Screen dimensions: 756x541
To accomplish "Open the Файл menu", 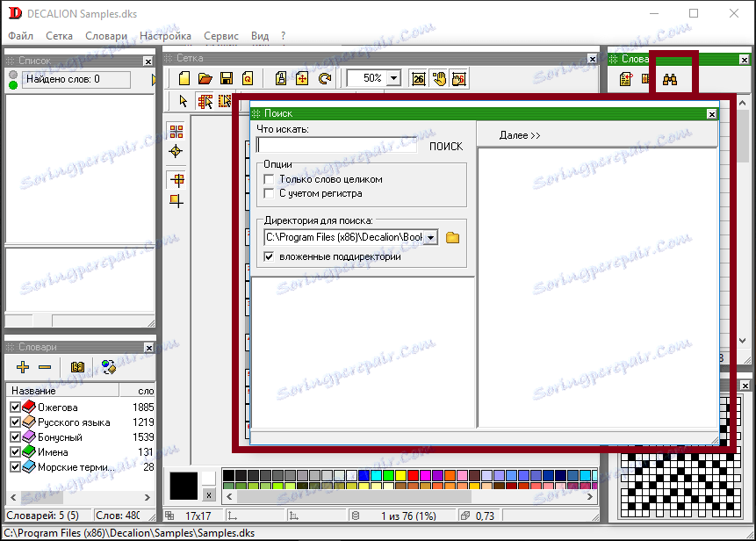I will [21, 36].
